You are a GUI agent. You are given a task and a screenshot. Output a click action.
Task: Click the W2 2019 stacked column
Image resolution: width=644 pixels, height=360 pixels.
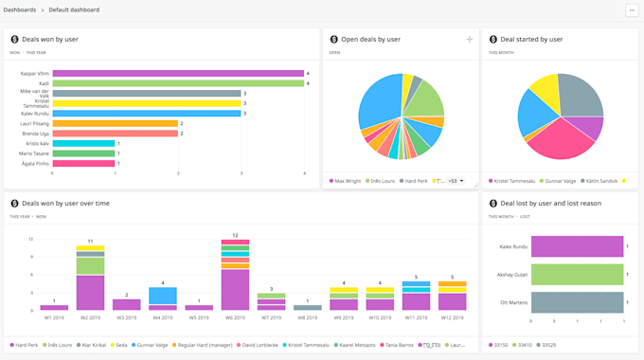tap(90, 278)
